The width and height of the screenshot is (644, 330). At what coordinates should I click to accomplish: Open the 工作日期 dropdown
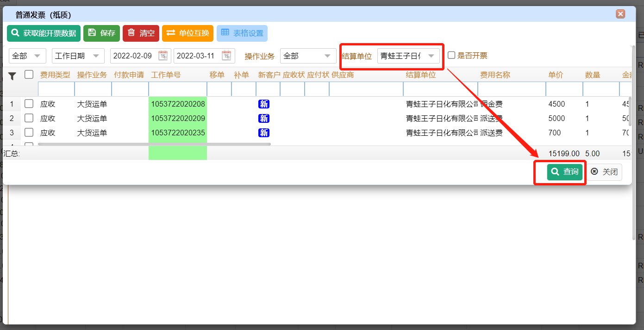tap(78, 56)
